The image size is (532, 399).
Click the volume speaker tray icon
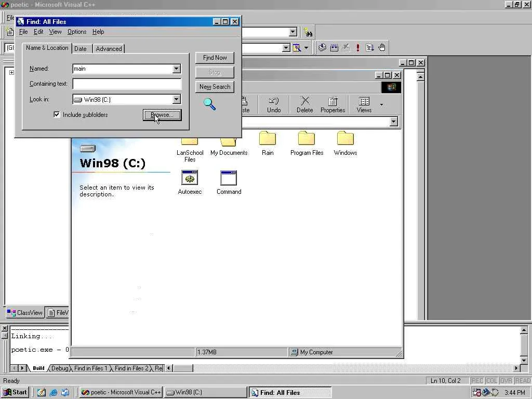[486, 392]
